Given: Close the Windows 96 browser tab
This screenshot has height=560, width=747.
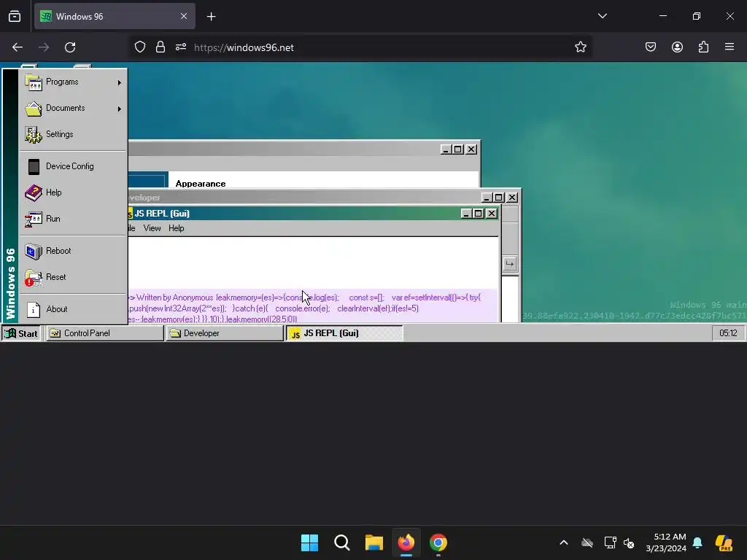Looking at the screenshot, I should pos(184,16).
